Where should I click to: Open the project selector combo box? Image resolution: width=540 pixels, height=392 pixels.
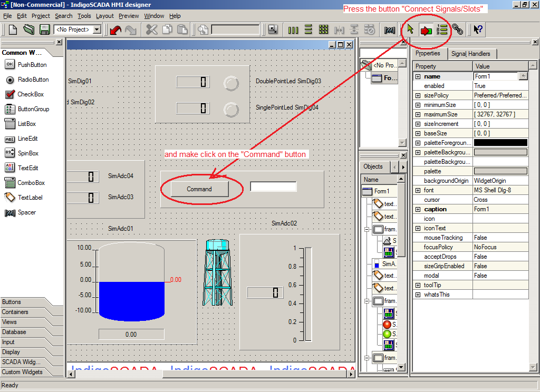tap(78, 30)
